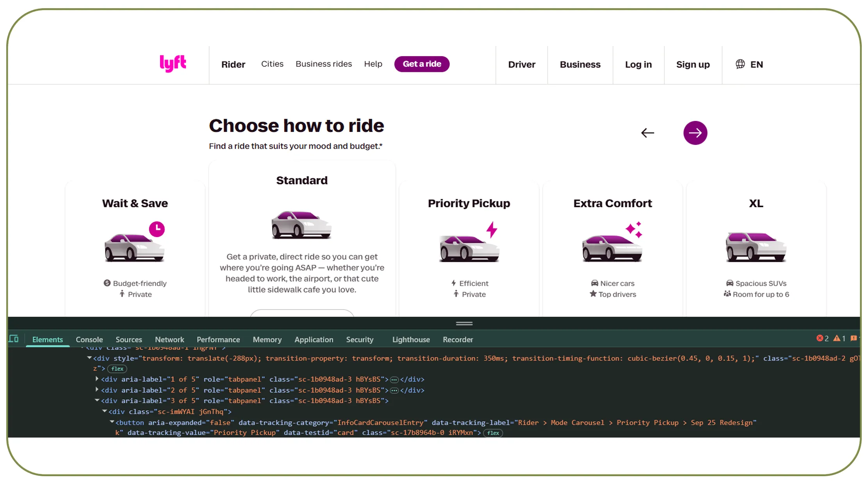Open the Network tab
Screen dimensions: 868x484
(x=169, y=340)
